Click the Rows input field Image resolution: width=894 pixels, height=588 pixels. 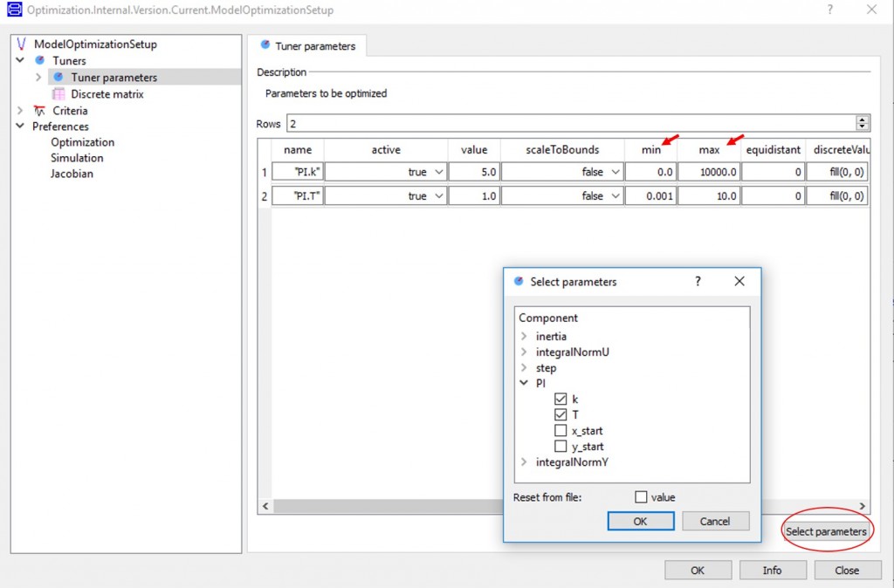click(x=571, y=124)
